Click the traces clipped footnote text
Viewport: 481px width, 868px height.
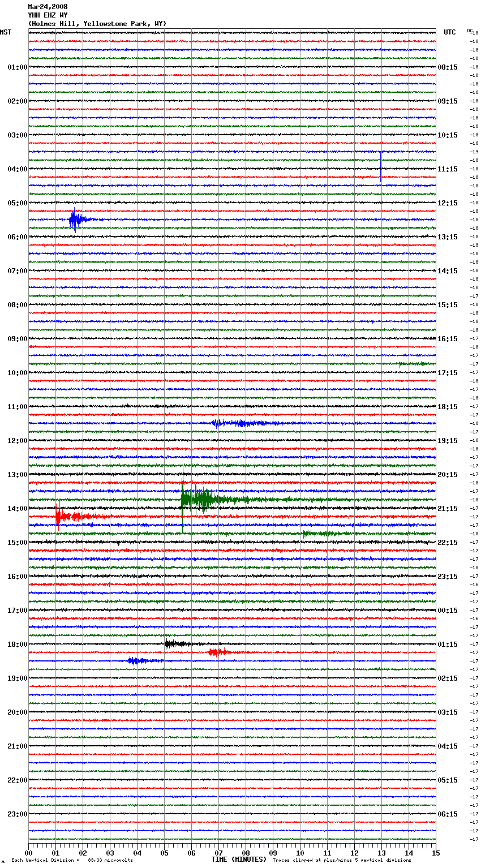(x=342, y=860)
